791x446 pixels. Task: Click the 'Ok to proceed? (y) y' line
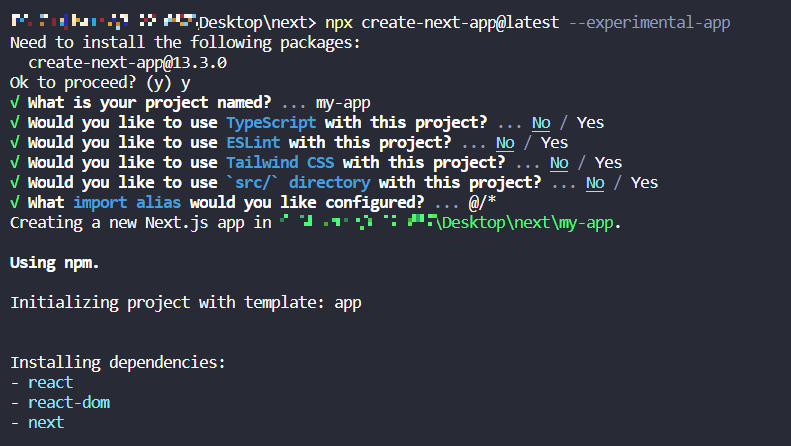point(100,83)
